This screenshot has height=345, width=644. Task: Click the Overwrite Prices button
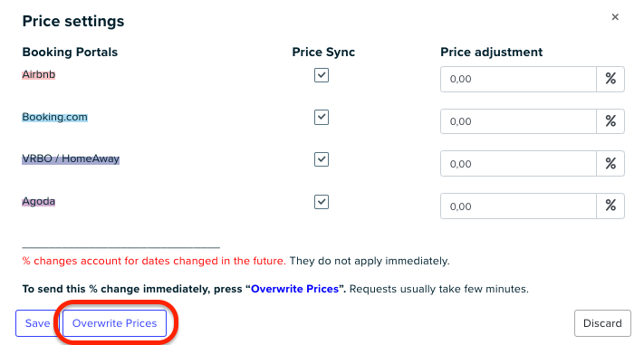[115, 323]
